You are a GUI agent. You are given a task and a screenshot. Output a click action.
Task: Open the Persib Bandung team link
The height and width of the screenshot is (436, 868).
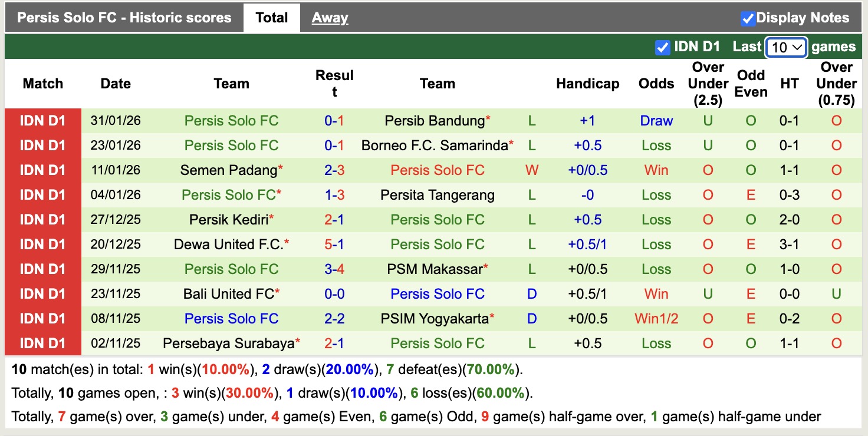pos(433,120)
